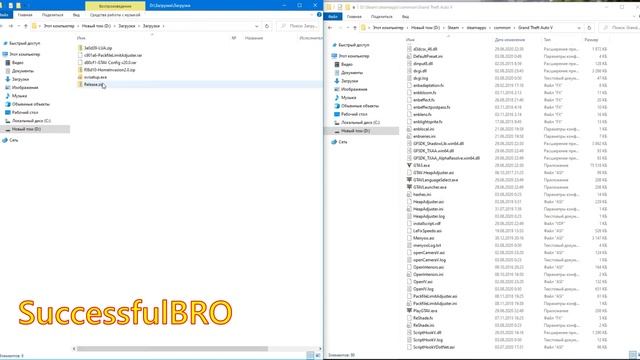This screenshot has width=640, height=360.
Task: Select ScriptHookVDotNet.asi file
Action: tap(433, 347)
